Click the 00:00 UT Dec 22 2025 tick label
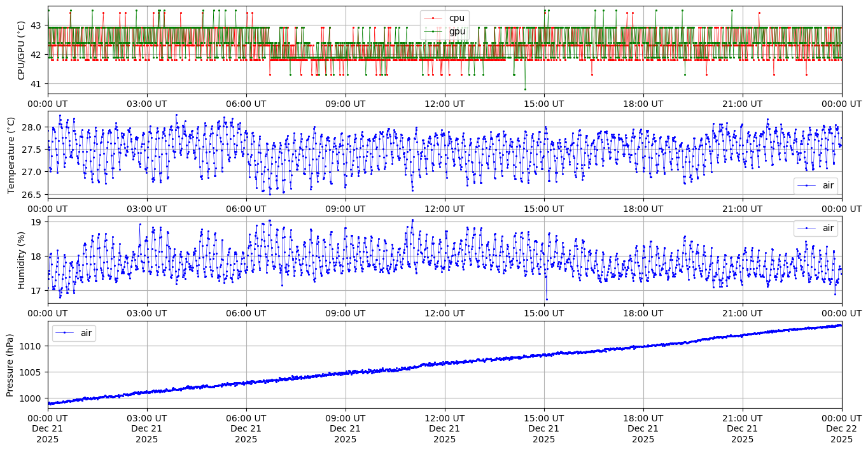This screenshot has height=450, width=868. 841,429
